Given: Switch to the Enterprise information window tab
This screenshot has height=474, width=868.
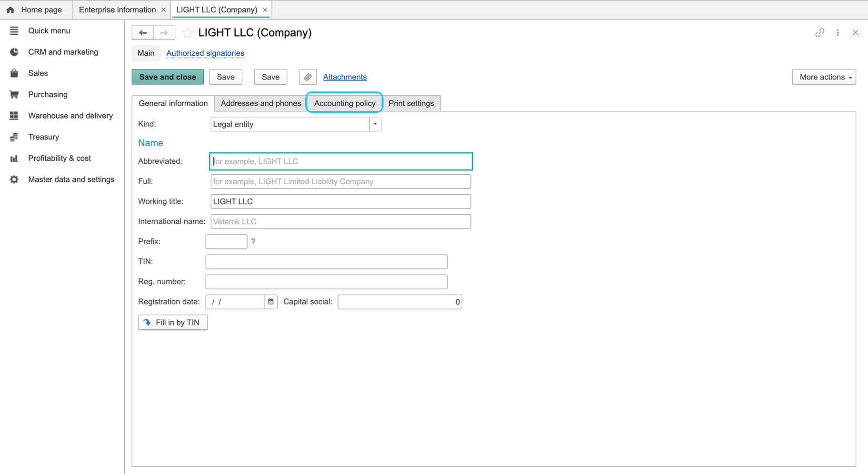Looking at the screenshot, I should point(117,10).
